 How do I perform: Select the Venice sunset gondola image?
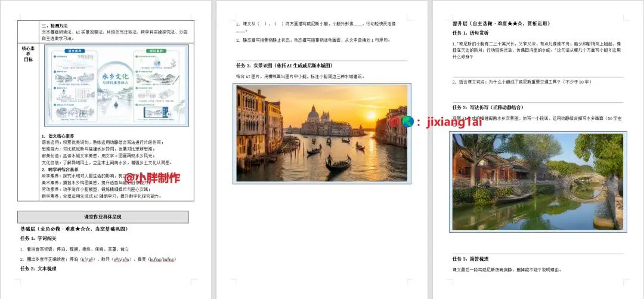pyautogui.click(x=322, y=134)
